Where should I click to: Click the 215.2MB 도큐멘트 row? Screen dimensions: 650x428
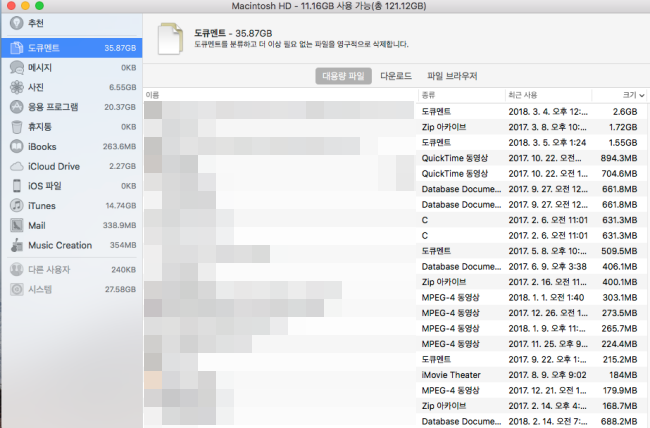pos(395,359)
